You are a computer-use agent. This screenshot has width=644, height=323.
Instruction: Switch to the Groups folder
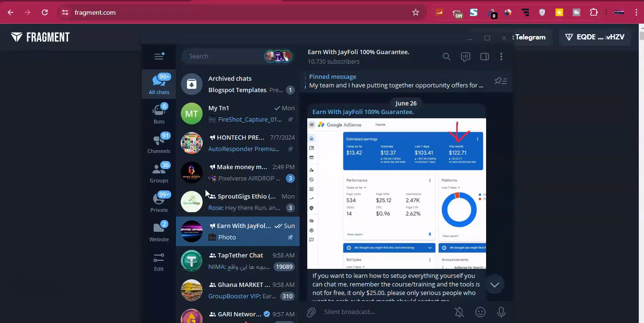click(159, 172)
